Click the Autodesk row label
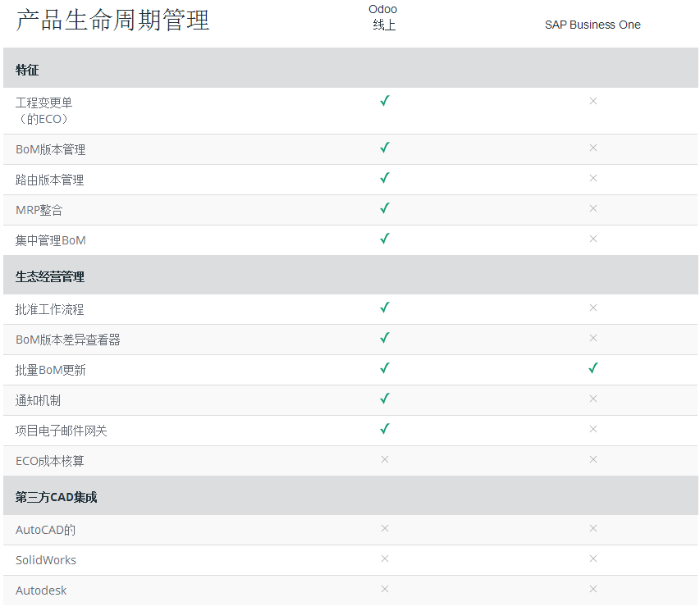Screen dimensions: 700x611 pos(41,590)
